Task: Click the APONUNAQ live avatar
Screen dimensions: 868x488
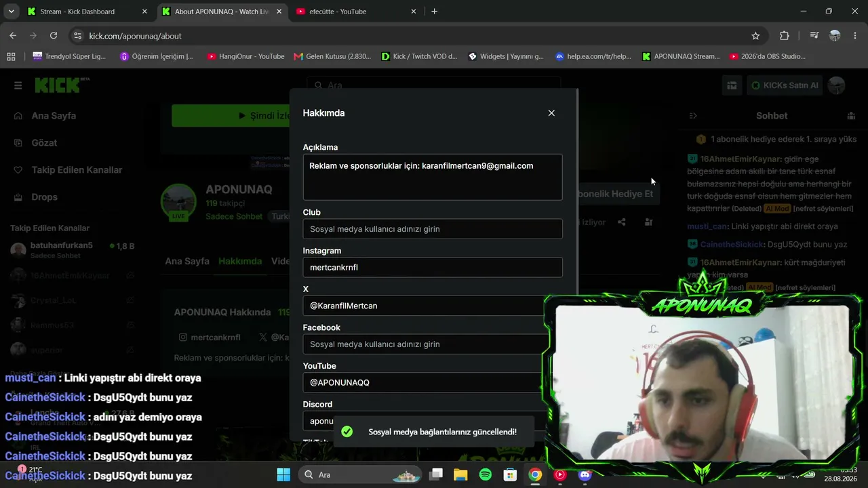Action: click(x=178, y=202)
